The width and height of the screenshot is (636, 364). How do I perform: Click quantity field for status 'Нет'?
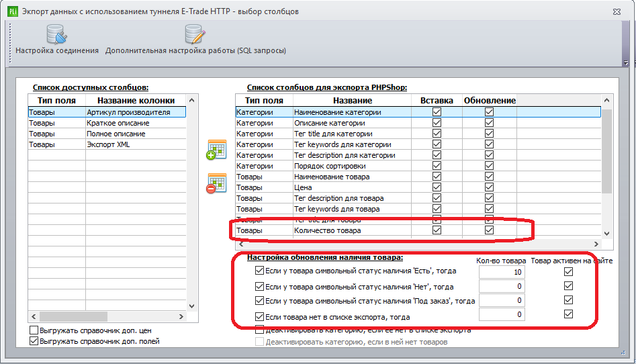tap(502, 286)
